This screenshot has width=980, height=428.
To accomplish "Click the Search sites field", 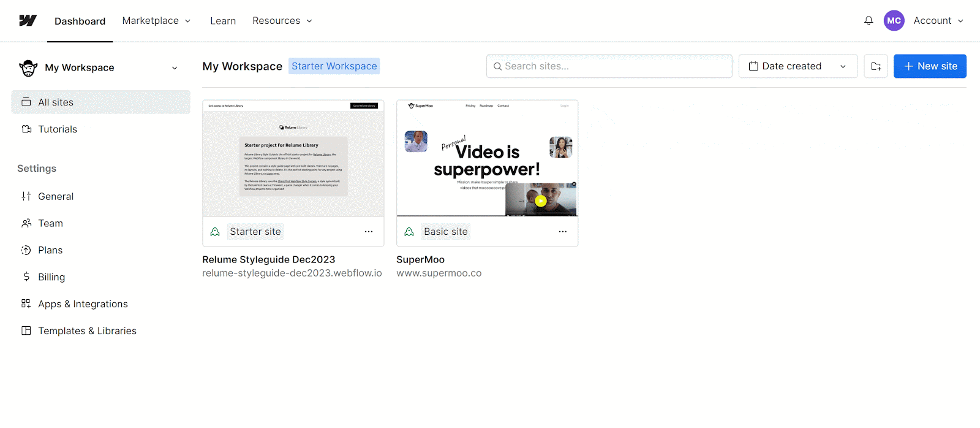I will [x=609, y=66].
